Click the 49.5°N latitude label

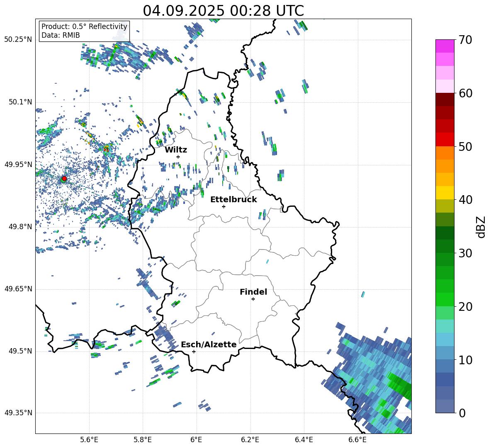(20, 351)
